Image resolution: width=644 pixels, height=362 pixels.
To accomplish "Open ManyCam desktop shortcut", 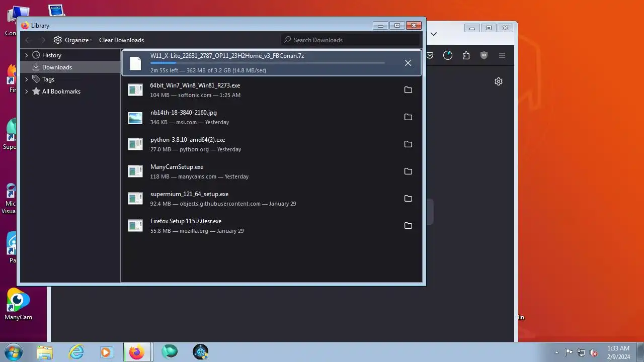I will coord(18,305).
